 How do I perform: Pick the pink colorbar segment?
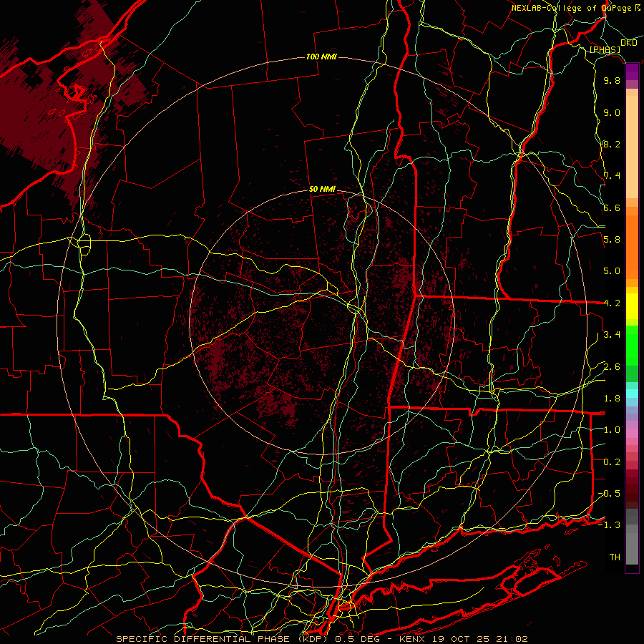[632, 434]
